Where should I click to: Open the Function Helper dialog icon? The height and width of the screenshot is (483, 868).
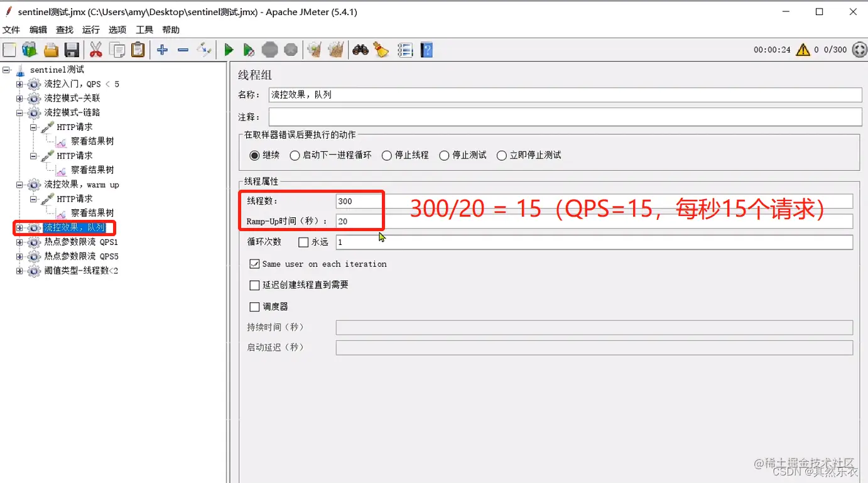click(405, 50)
